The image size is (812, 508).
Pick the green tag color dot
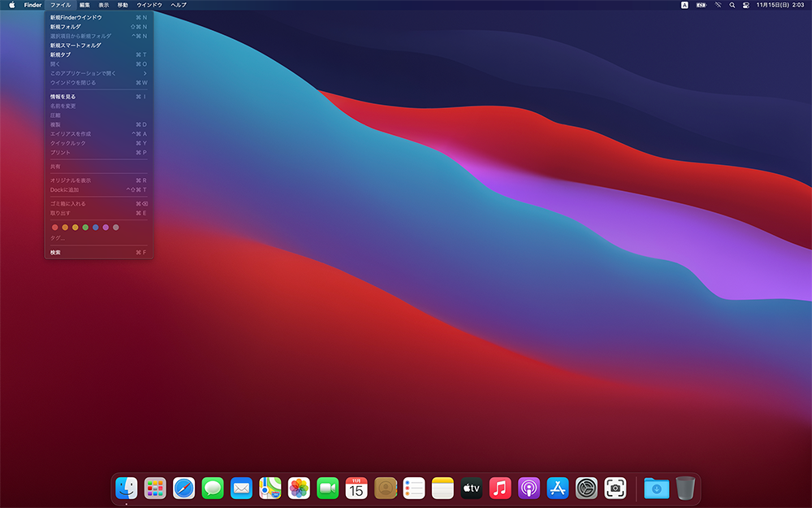click(85, 228)
